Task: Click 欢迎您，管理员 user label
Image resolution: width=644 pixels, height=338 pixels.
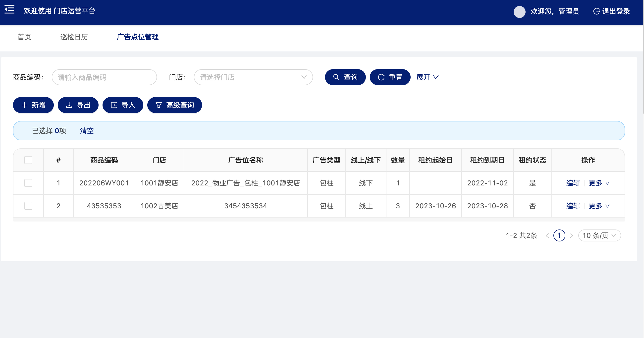Action: click(555, 11)
